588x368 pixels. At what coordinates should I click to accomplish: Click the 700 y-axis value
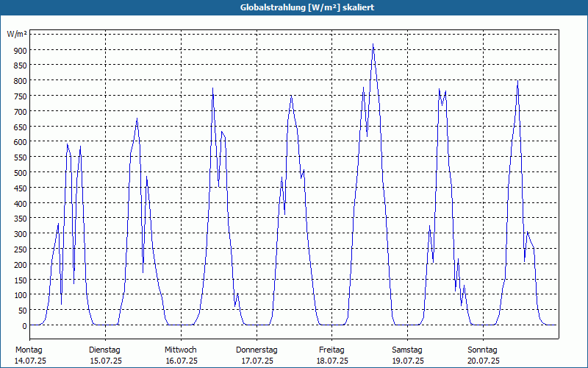pos(21,112)
